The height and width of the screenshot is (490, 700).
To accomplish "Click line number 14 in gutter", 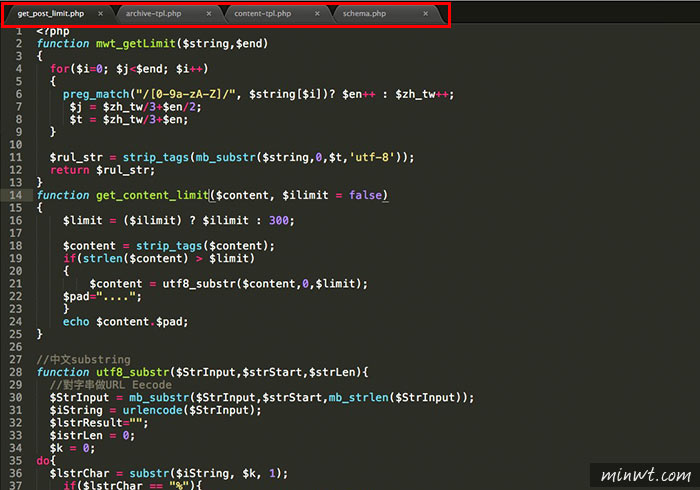I will pos(16,195).
